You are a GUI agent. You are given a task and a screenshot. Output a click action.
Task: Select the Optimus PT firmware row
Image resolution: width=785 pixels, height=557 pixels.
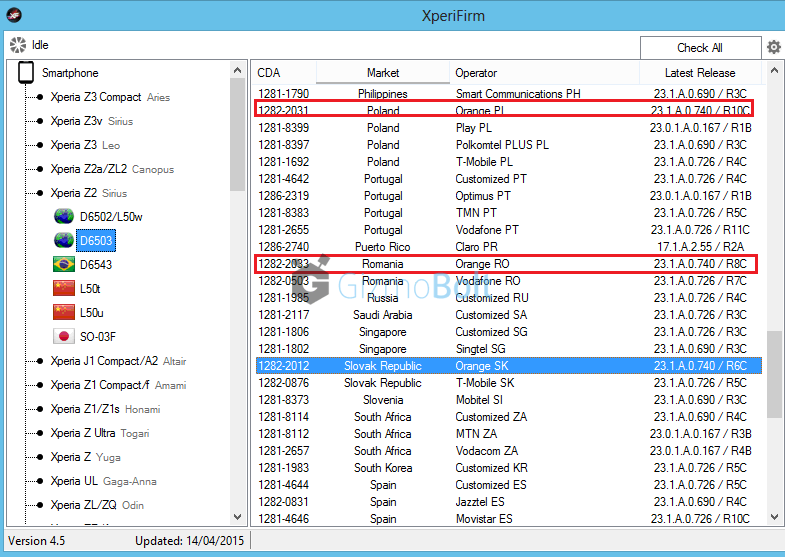point(509,196)
